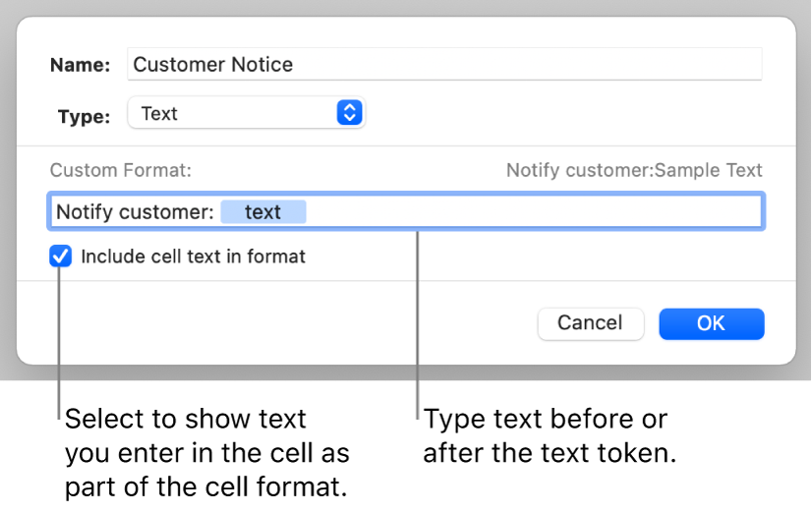Select the blue "text" token in format field
812x513 pixels.
(262, 212)
